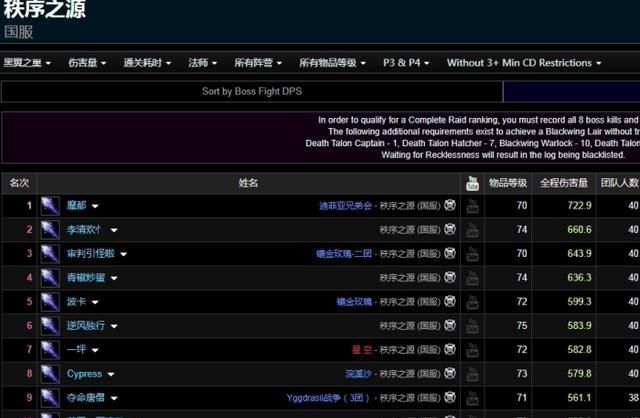
Task: Open rank 1 player name link
Action: pos(77,205)
